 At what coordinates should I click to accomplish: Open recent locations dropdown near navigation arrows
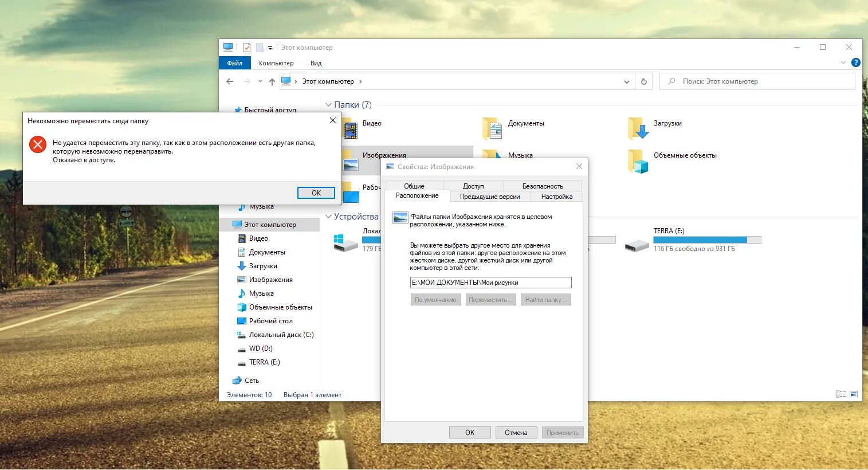tap(260, 81)
